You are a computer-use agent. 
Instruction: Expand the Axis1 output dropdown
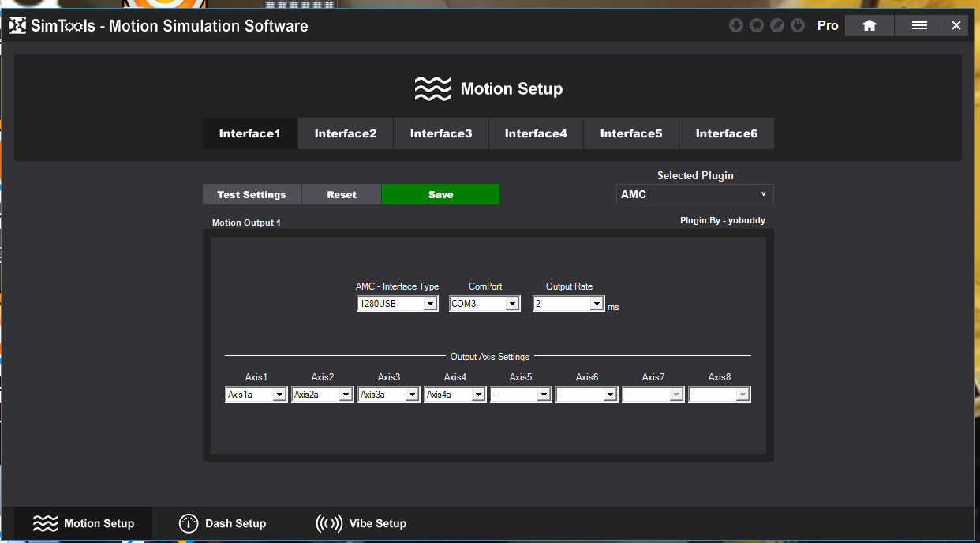279,395
